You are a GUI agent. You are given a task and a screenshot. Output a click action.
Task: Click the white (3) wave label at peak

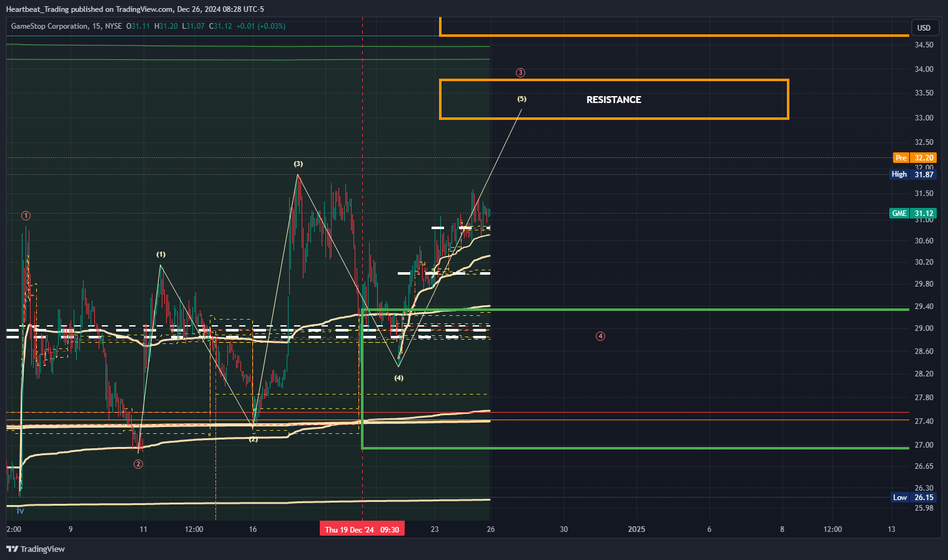[x=299, y=164]
